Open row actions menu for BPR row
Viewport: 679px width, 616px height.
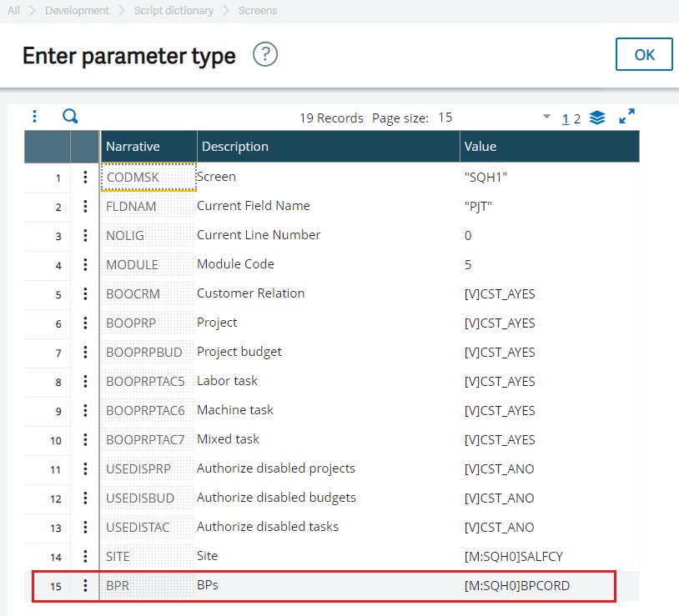85,586
